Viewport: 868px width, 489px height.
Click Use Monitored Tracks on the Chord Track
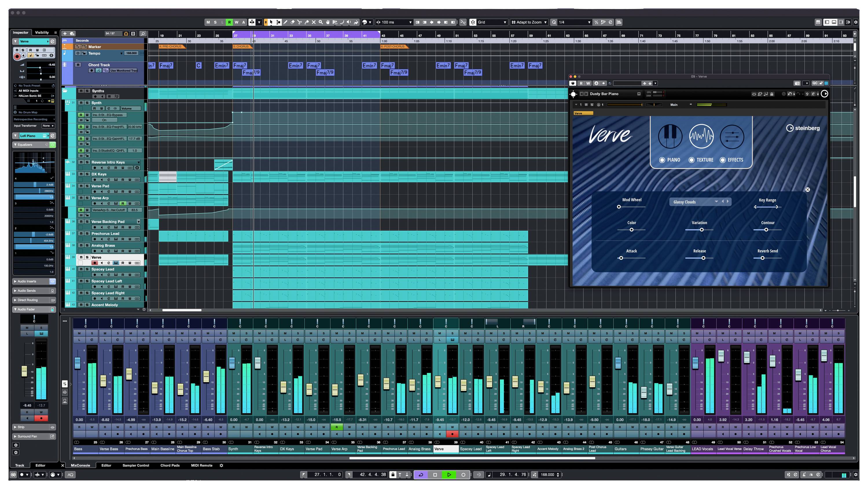(123, 70)
